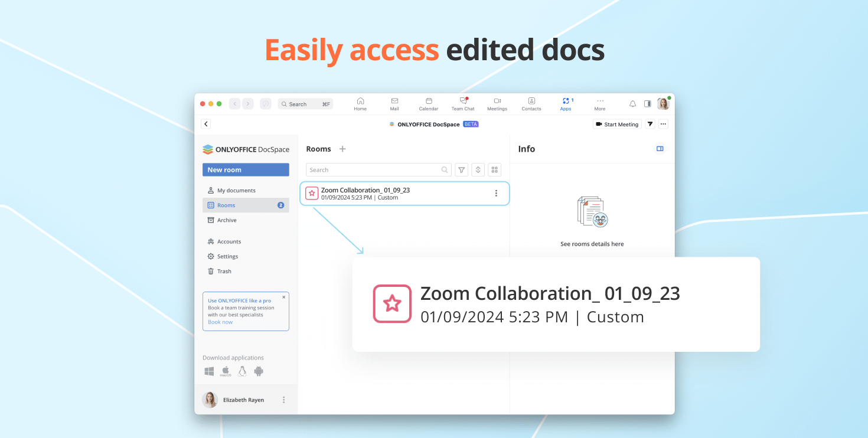Download the Windows desktop app

209,371
